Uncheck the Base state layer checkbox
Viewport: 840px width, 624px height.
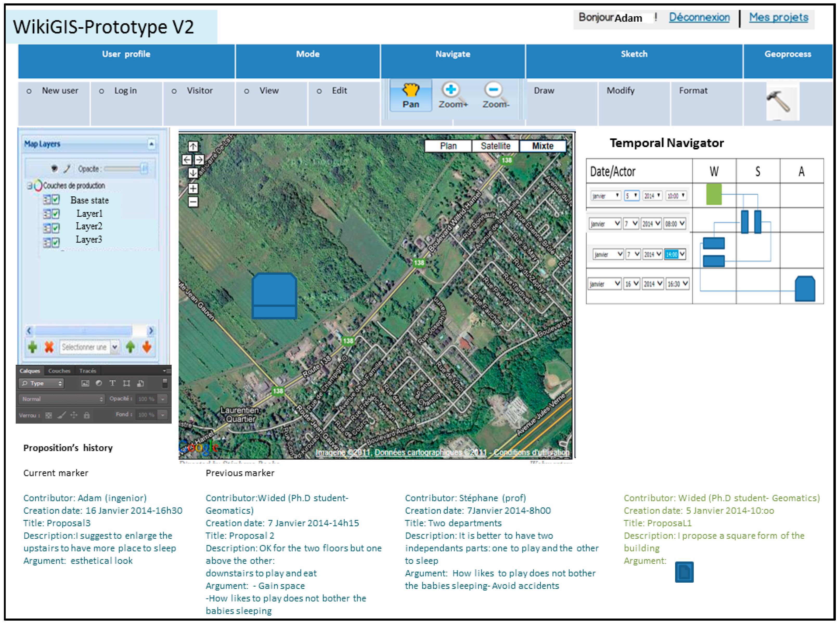(x=56, y=200)
